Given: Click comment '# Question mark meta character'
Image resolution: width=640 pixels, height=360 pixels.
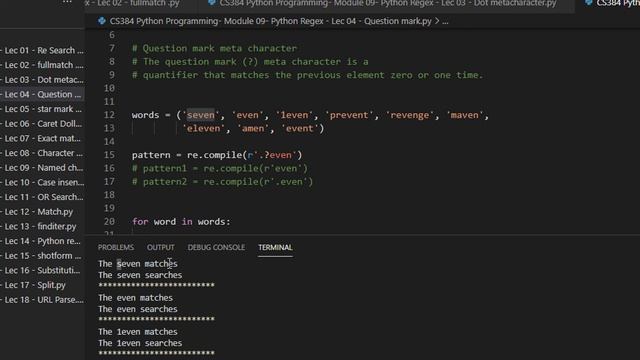Looking at the screenshot, I should tap(214, 49).
